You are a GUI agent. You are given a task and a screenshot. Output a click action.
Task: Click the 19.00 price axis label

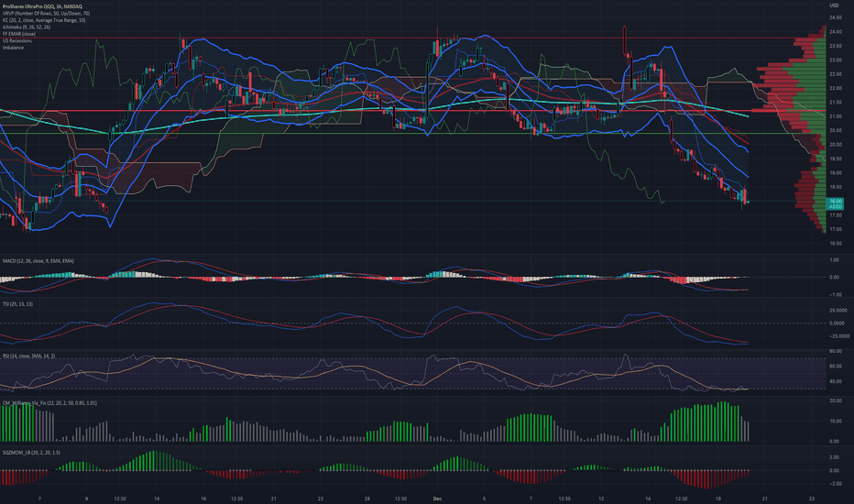point(836,173)
